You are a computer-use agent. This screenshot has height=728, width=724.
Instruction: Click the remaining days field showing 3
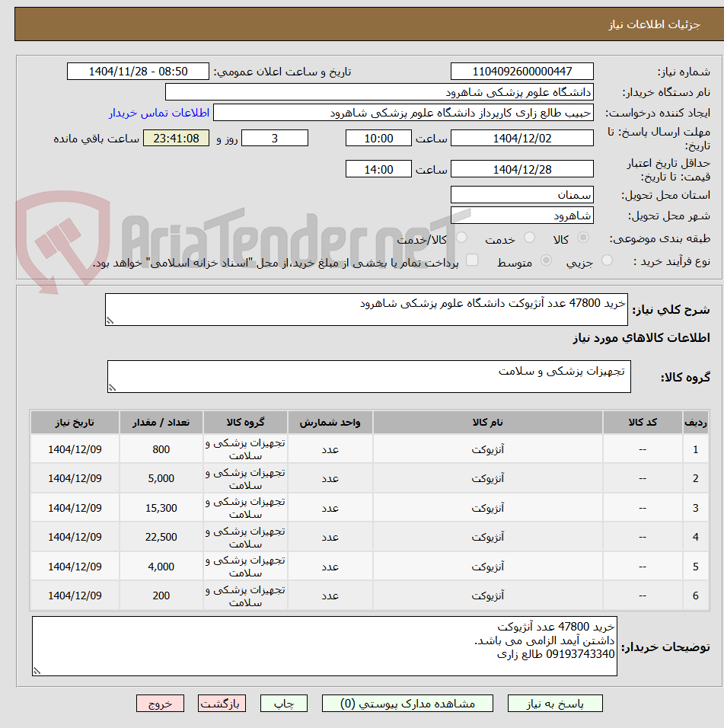point(275,139)
